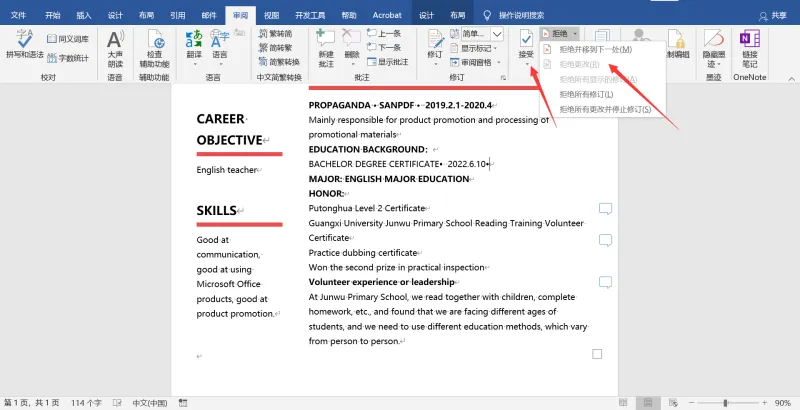Run the 拼写和语法 spelling check

tap(24, 44)
